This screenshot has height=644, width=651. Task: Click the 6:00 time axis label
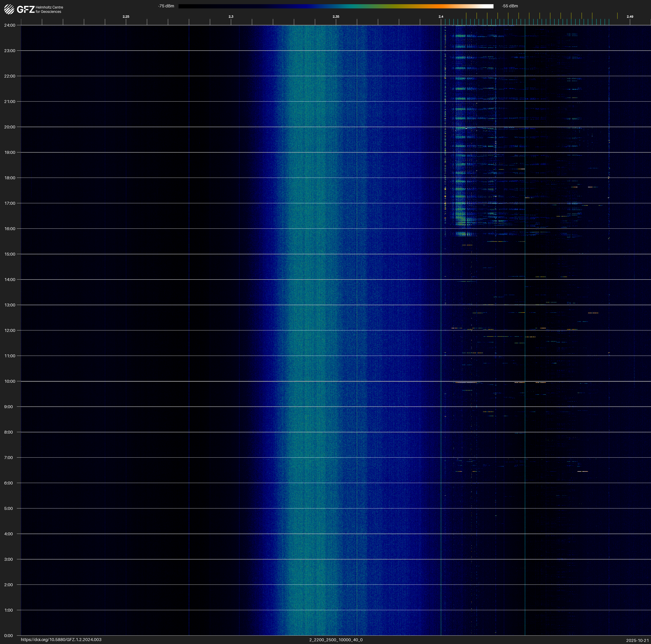pyautogui.click(x=8, y=483)
